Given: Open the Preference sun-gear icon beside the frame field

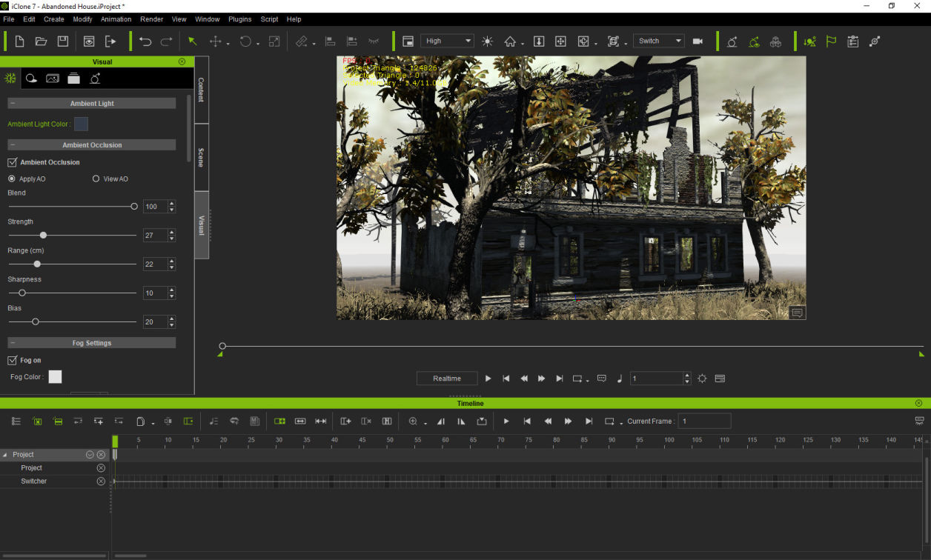Looking at the screenshot, I should (x=702, y=379).
